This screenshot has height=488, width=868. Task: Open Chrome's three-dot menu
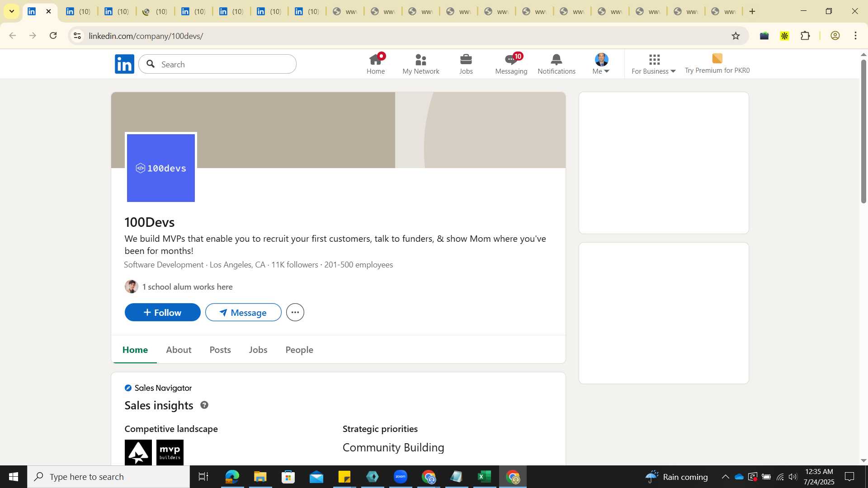coord(855,36)
